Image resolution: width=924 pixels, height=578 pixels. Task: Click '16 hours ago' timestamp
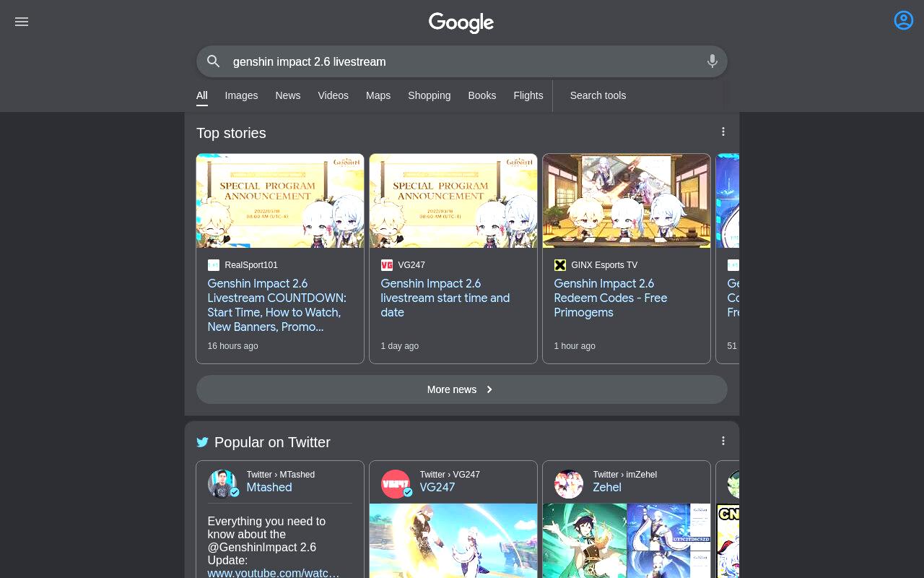[232, 346]
